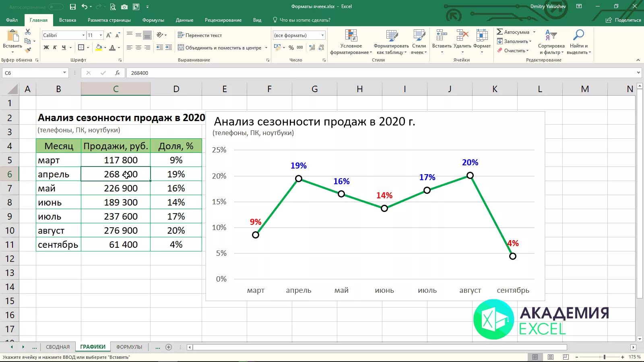The height and width of the screenshot is (362, 644).
Task: Increase decimal places
Action: tap(312, 47)
